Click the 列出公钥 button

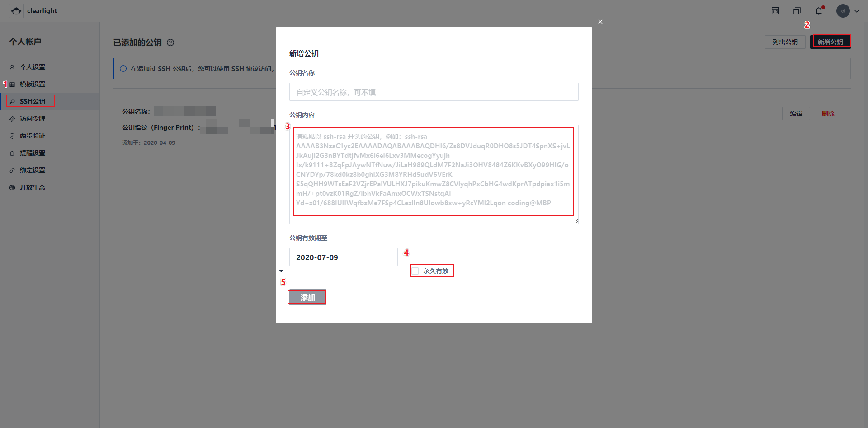[785, 42]
